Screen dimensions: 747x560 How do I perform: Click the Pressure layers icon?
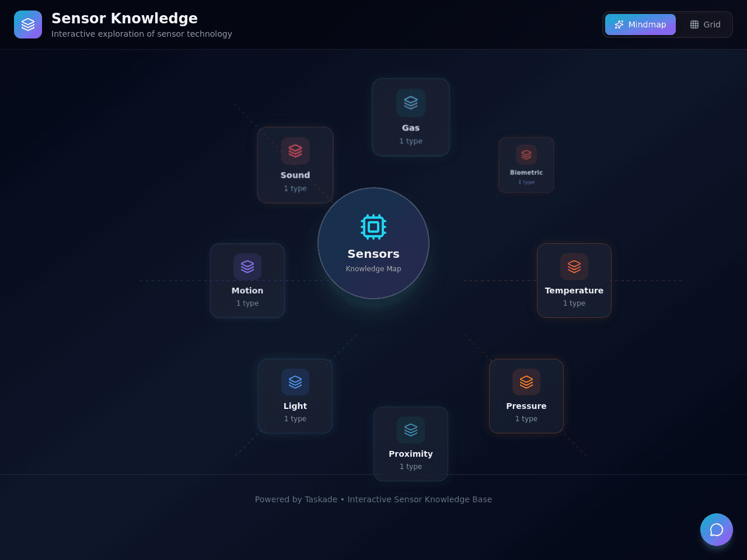point(526,382)
